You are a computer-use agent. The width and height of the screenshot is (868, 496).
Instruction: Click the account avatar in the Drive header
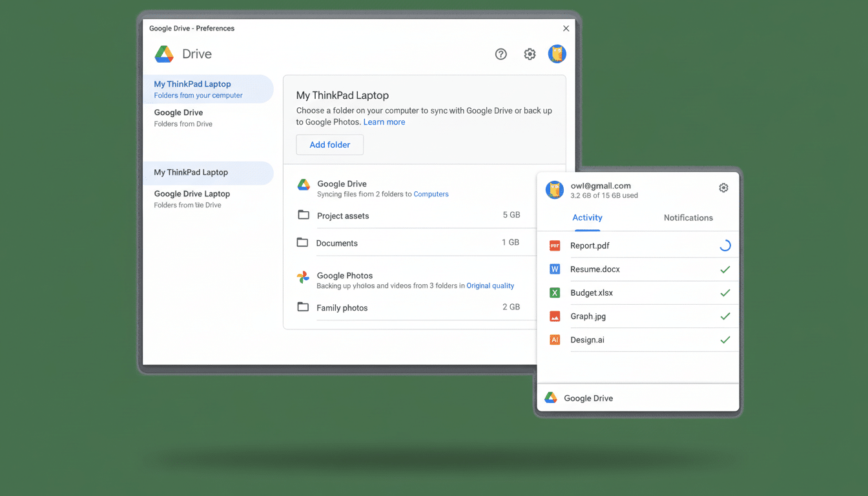coord(557,54)
